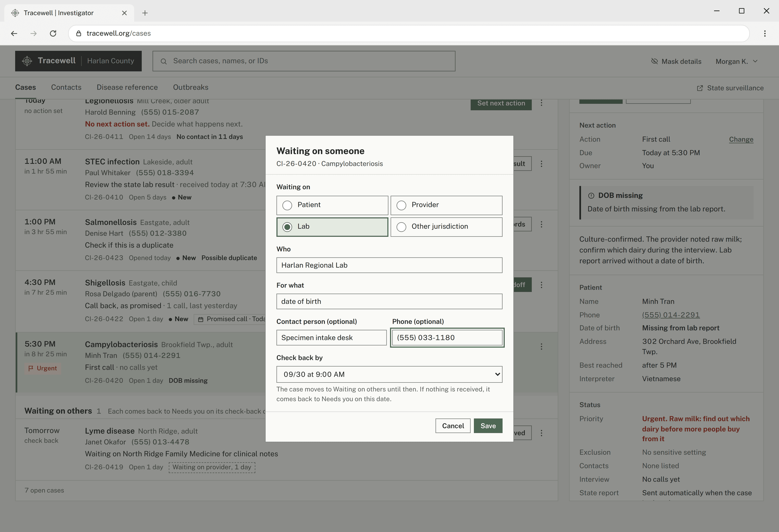Open the kebab menu for the Lyme disease case
779x532 pixels.
coord(541,433)
